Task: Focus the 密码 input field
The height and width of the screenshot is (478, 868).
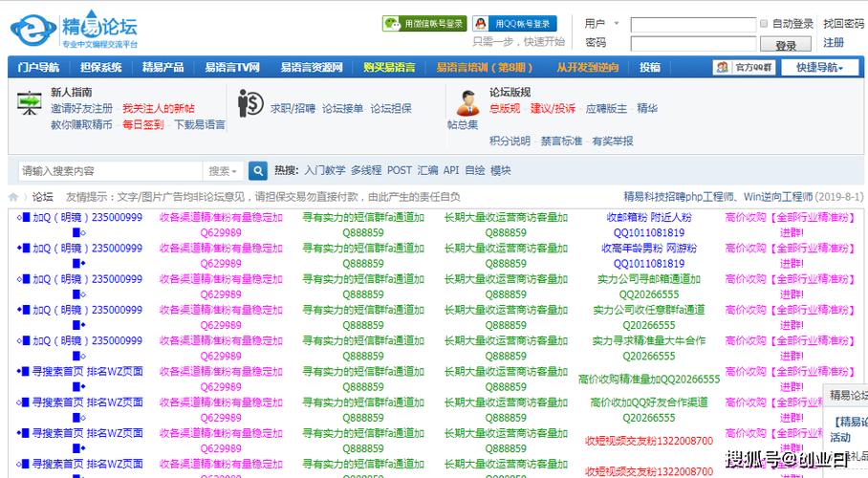Action: pos(693,44)
